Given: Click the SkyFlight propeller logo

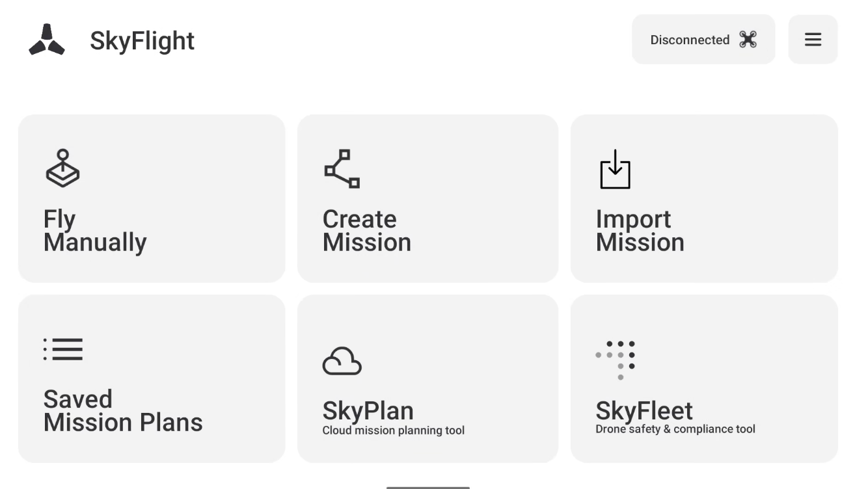Looking at the screenshot, I should tap(46, 39).
